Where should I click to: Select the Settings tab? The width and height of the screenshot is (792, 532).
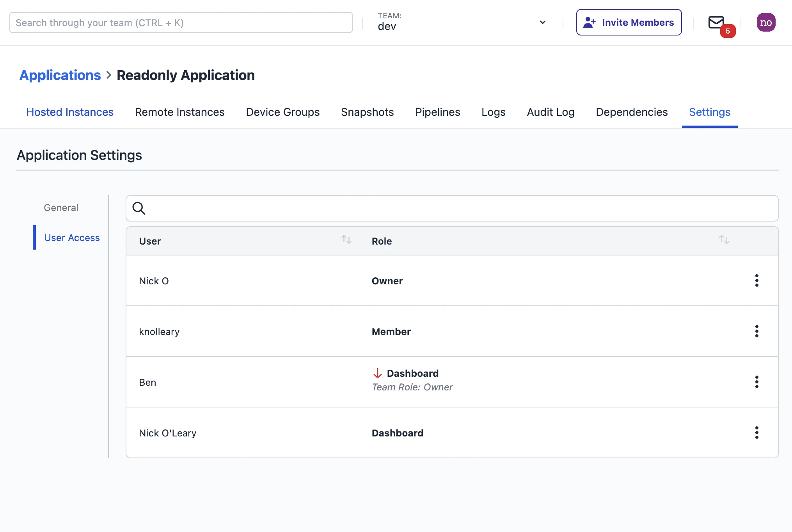(x=710, y=112)
